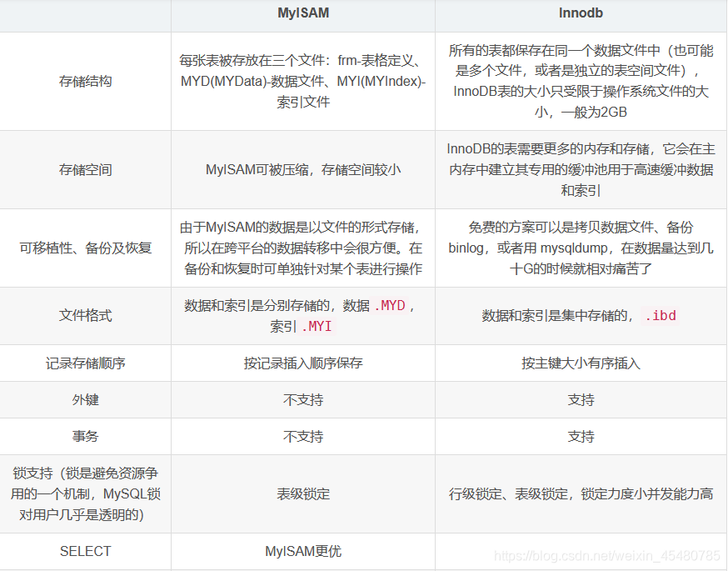728x571 pixels.
Task: Click the 不支持 cell under MyISAM 外键
Action: [302, 399]
